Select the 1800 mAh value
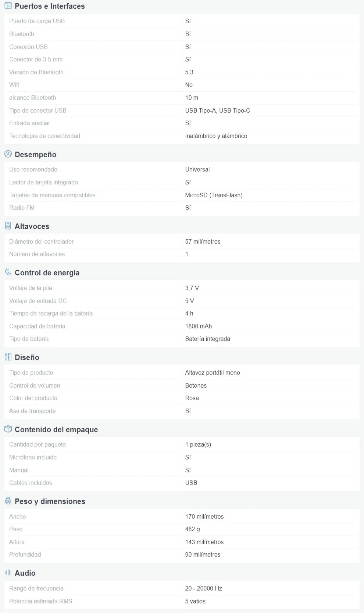This screenshot has height=613, width=364. [x=199, y=326]
